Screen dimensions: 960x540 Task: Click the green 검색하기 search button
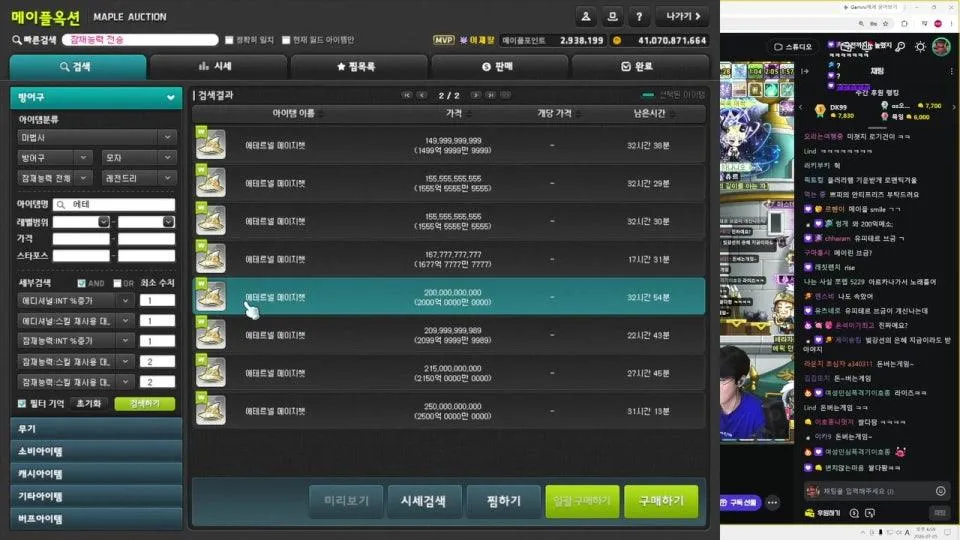144,403
